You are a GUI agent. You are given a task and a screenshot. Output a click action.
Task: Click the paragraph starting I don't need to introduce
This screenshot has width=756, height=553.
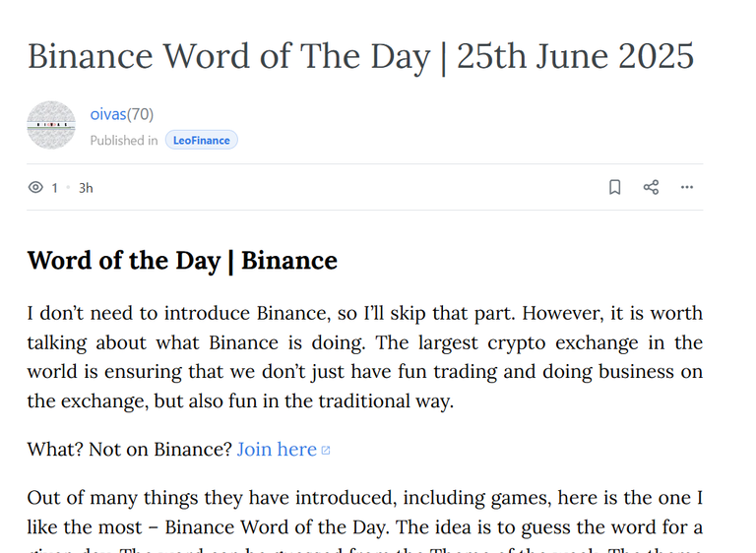(365, 357)
